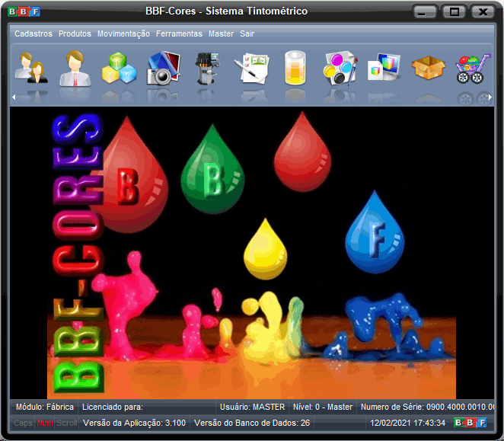The width and height of the screenshot is (504, 441).
Task: Click the red Num indicator
Action: pos(45,423)
